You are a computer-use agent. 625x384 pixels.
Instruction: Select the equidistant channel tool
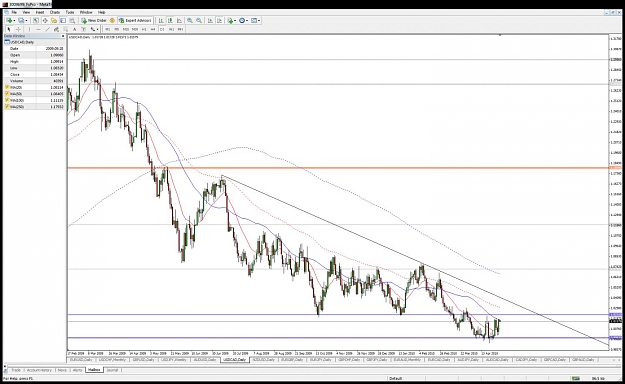point(56,29)
